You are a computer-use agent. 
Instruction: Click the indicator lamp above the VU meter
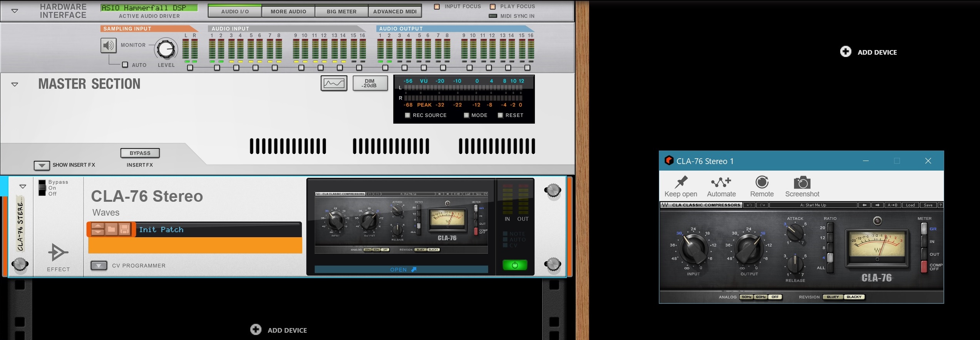pyautogui.click(x=877, y=221)
